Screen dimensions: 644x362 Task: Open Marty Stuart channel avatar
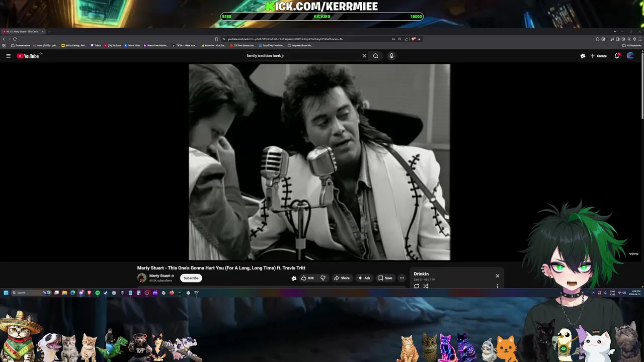[142, 278]
